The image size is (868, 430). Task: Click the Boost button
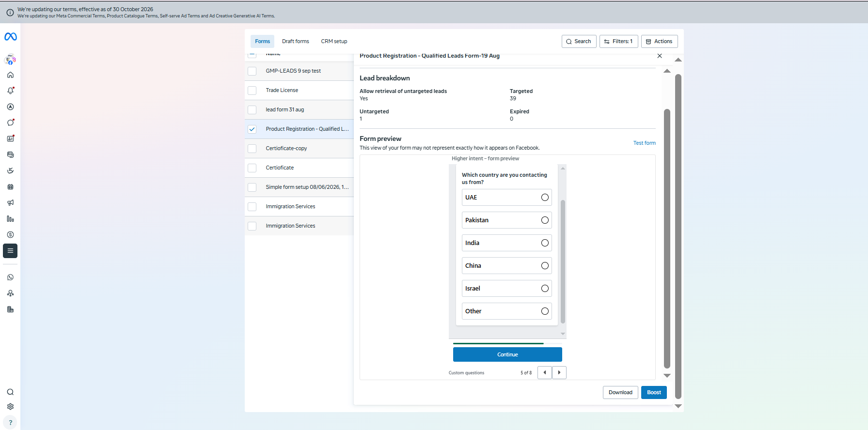pyautogui.click(x=654, y=392)
